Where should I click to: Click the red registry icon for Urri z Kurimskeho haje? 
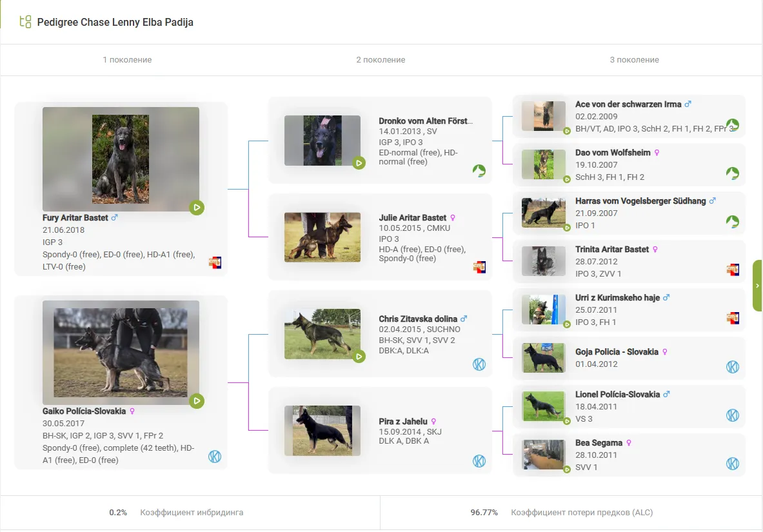[732, 318]
